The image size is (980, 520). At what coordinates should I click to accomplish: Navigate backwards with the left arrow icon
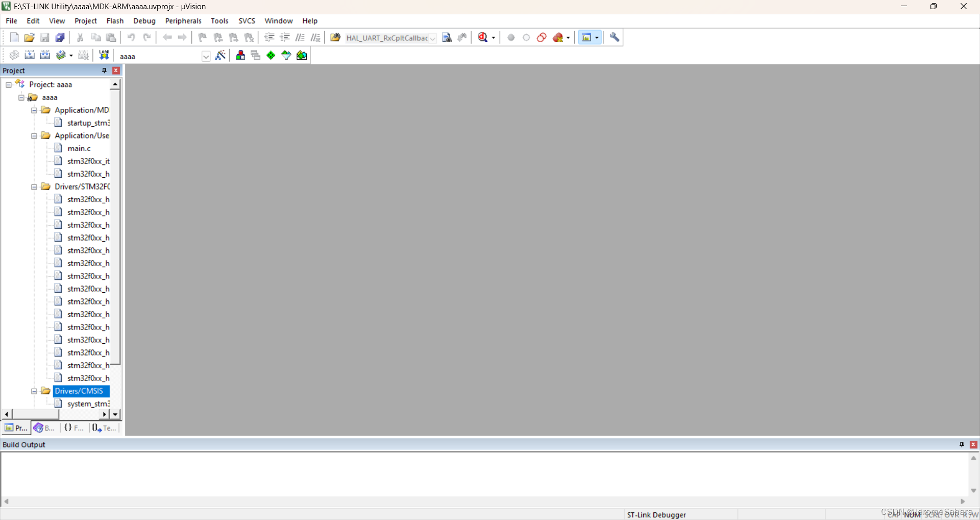167,37
